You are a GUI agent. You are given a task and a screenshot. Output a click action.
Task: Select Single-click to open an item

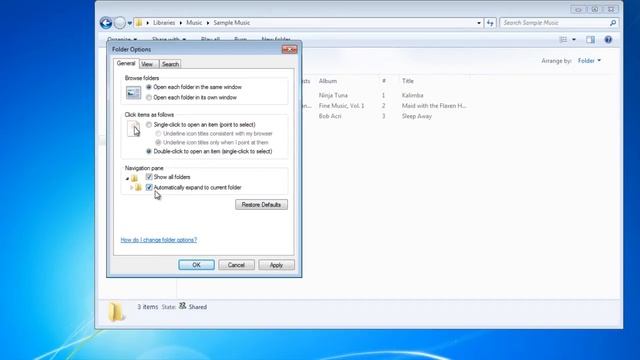tap(201, 124)
